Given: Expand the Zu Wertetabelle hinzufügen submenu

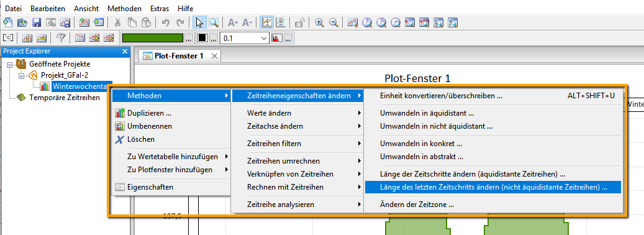Looking at the screenshot, I should pyautogui.click(x=173, y=157).
